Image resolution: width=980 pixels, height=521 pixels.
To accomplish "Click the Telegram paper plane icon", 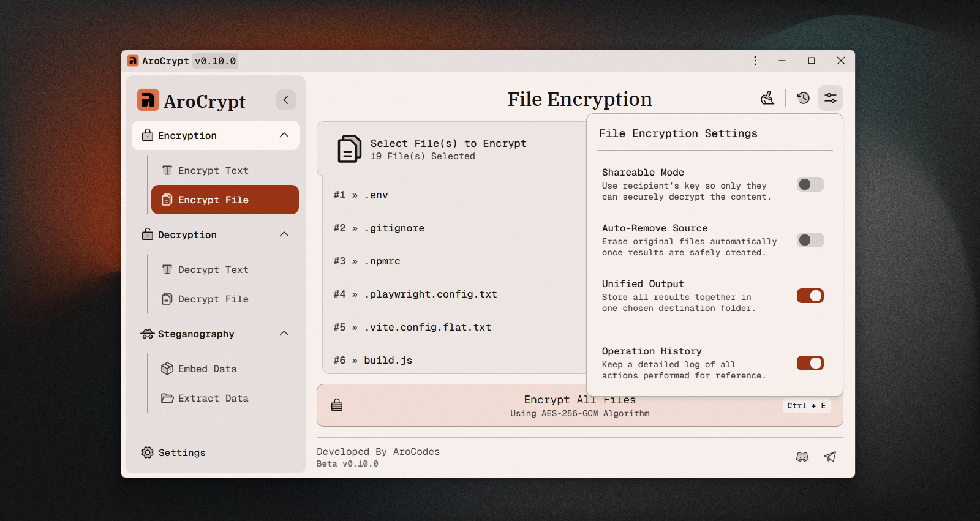I will click(831, 457).
